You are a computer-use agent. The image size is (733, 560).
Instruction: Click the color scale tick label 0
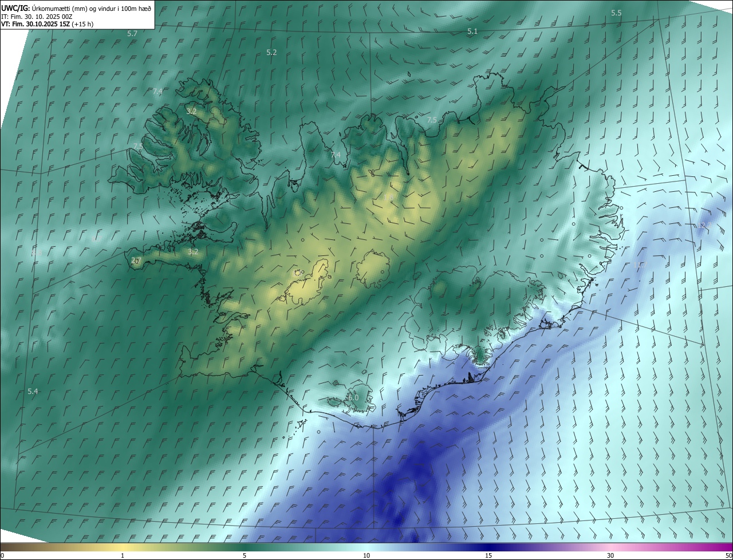point(2,556)
